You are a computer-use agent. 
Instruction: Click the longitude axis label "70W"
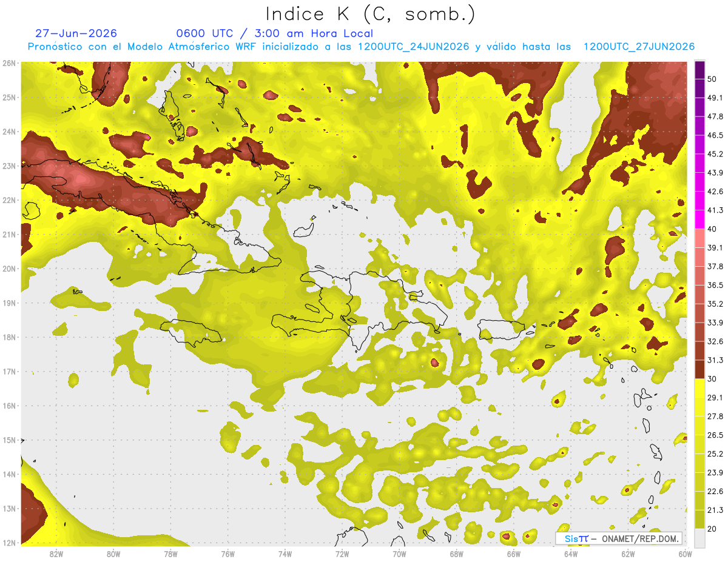point(399,554)
